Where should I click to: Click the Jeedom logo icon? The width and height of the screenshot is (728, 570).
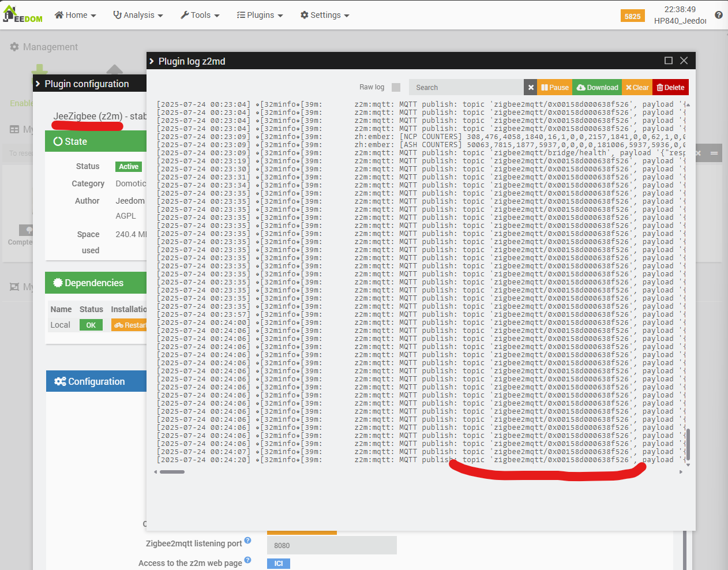pyautogui.click(x=22, y=14)
